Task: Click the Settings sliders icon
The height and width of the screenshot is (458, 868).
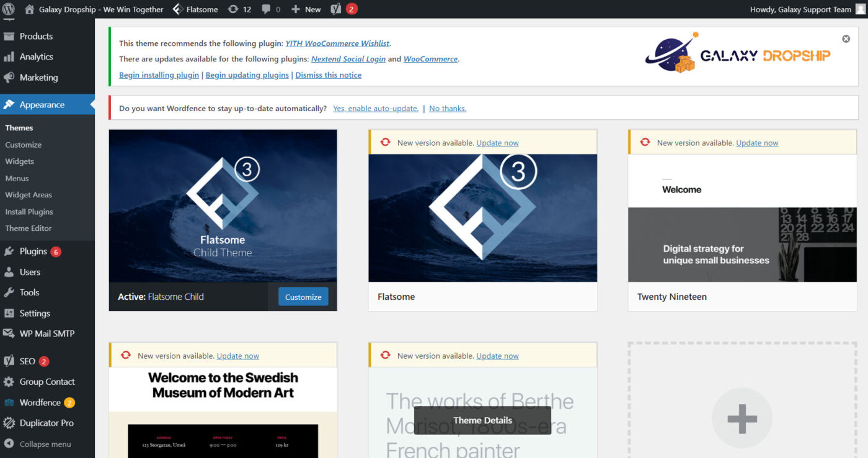Action: [x=9, y=313]
